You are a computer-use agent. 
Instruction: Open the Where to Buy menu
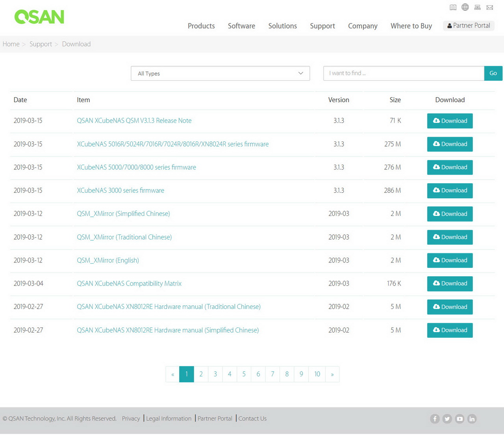(x=411, y=26)
